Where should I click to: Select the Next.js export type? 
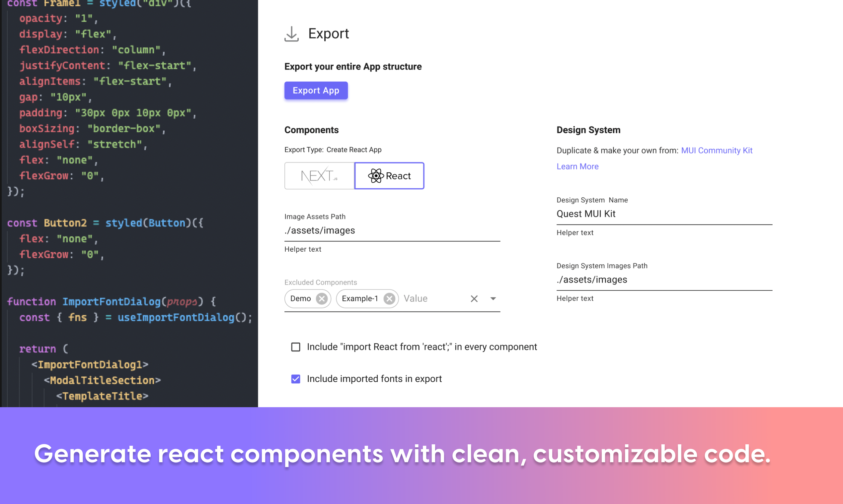(x=320, y=176)
